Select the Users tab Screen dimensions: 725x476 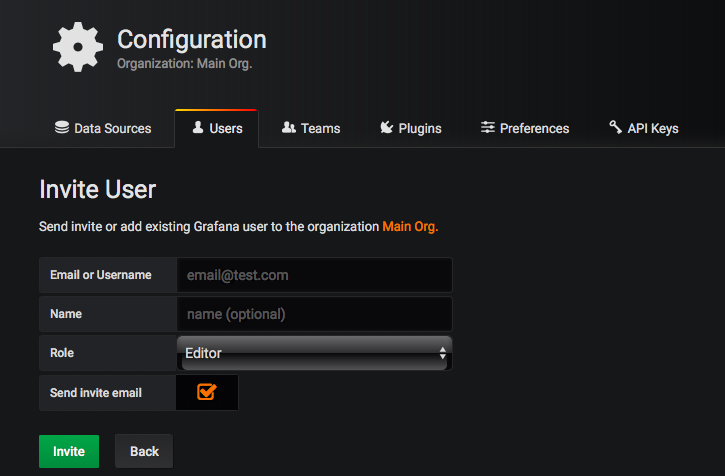pyautogui.click(x=216, y=128)
